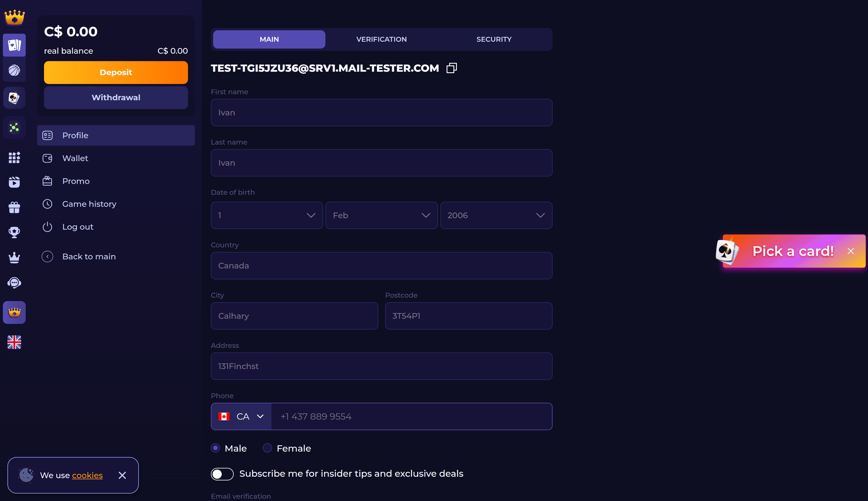Select the Female gender radio button

coord(267,448)
